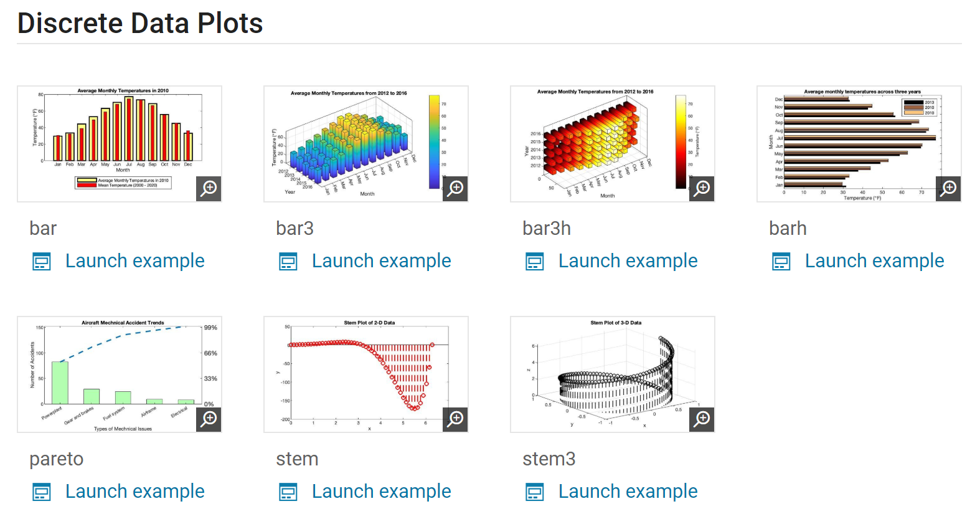The image size is (980, 514).
Task: Click the launch window icon under barh
Action: tap(781, 262)
